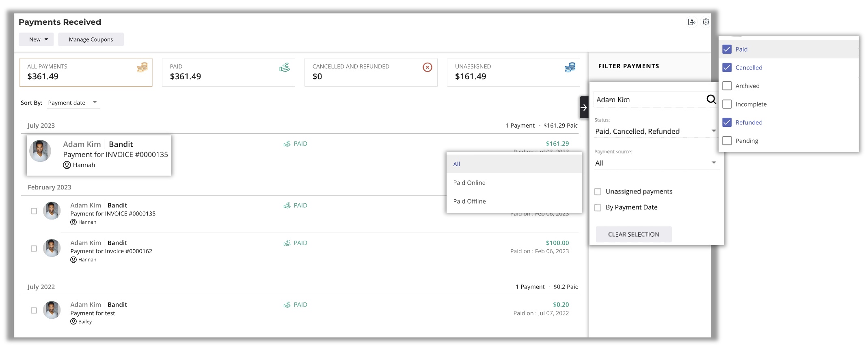Check the By Payment Date option
This screenshot has height=348, width=868.
(x=598, y=208)
